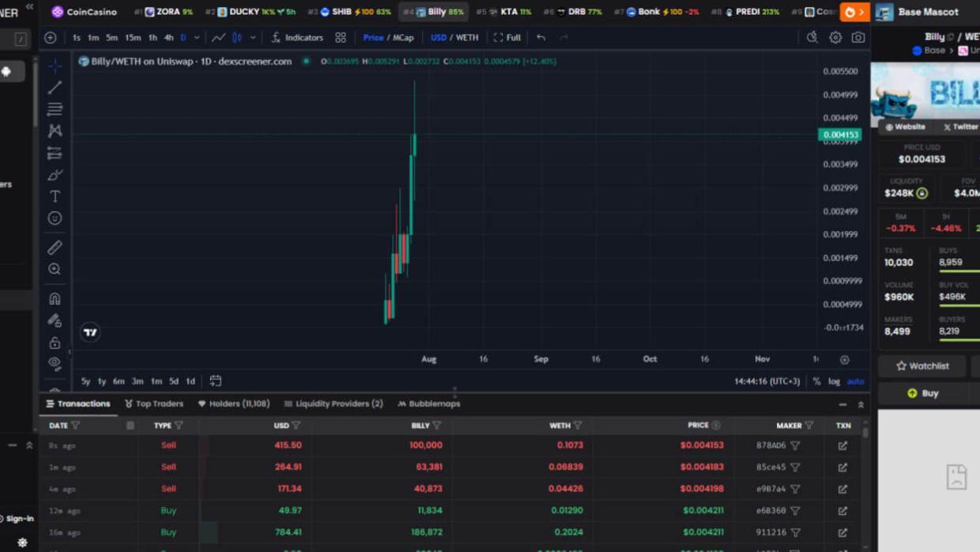980x552 pixels.
Task: Open the chart alert clock icon
Action: tap(812, 37)
